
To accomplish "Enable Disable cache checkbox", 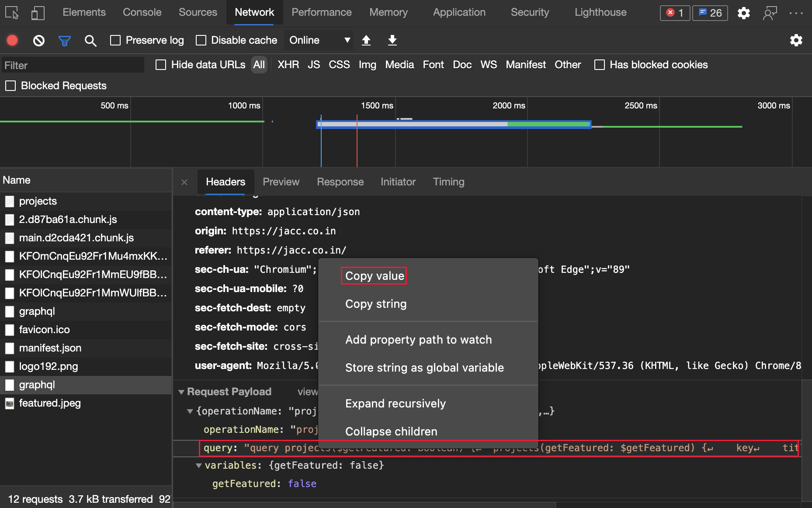I will 201,40.
